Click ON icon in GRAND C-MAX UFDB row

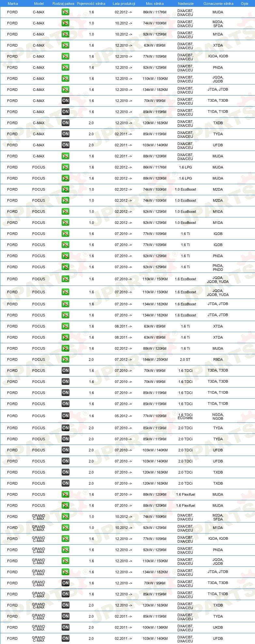tap(66, 638)
